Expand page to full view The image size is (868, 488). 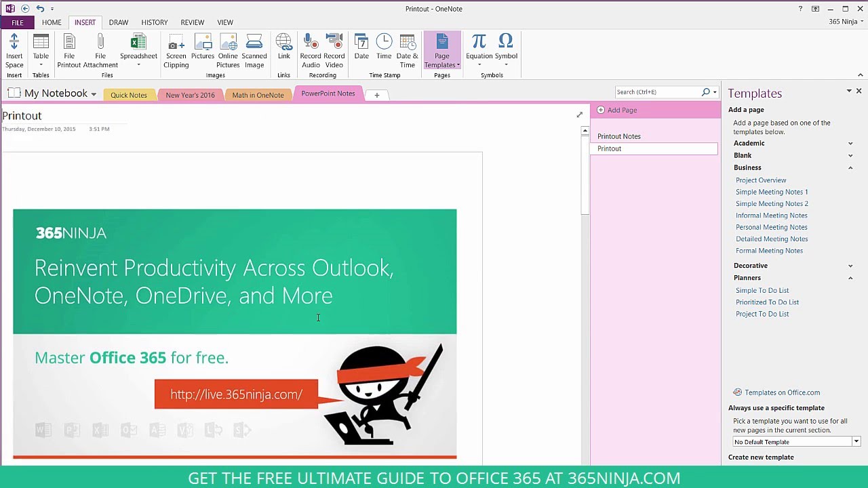point(579,115)
